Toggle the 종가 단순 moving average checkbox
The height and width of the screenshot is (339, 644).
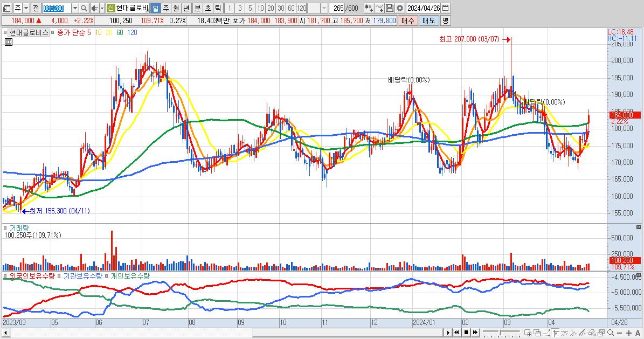coord(53,32)
